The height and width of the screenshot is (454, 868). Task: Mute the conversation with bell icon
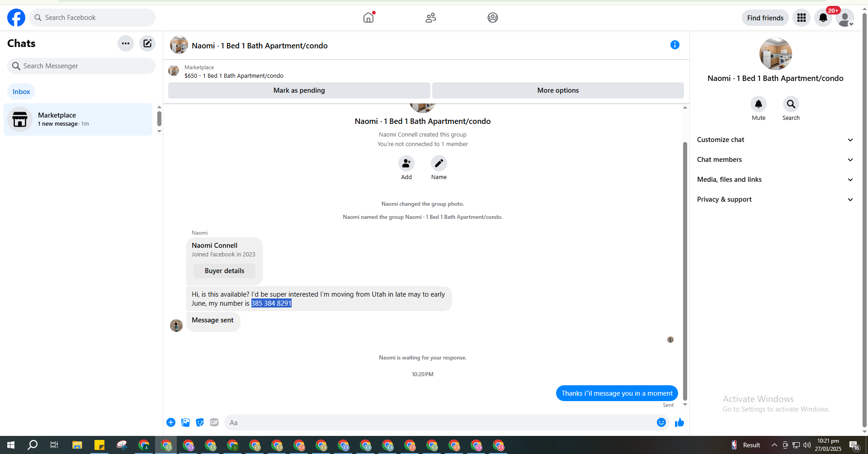tap(759, 104)
